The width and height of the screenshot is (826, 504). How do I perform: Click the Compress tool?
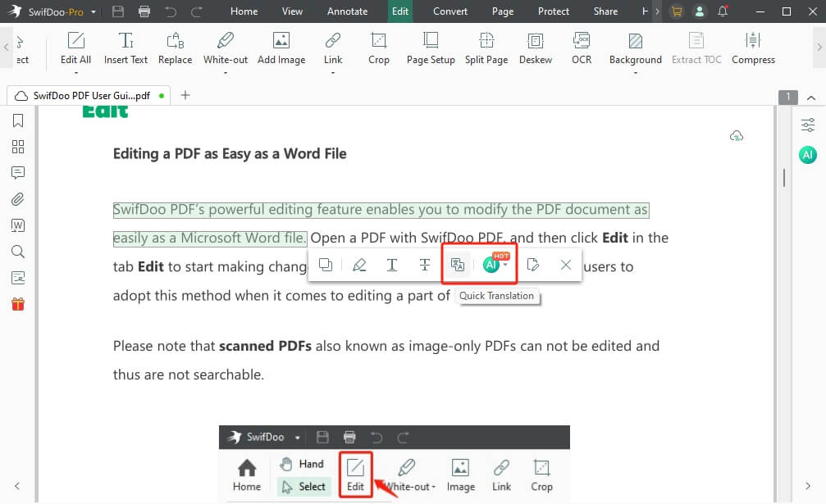click(753, 48)
